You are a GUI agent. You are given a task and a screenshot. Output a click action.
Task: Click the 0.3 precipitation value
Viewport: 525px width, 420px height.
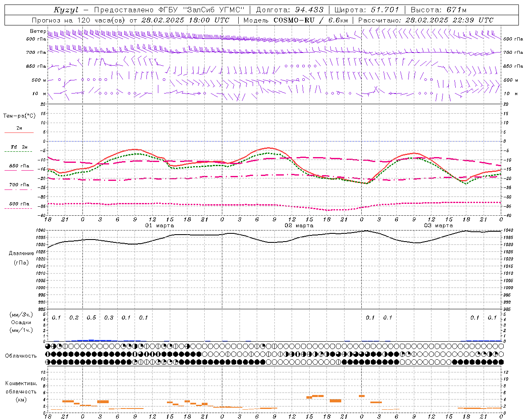tap(109, 318)
